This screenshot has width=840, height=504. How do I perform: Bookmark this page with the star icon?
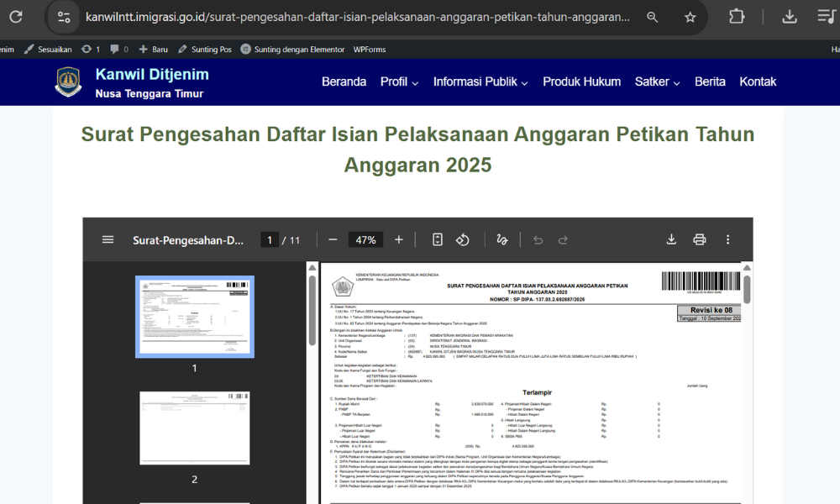pyautogui.click(x=690, y=17)
